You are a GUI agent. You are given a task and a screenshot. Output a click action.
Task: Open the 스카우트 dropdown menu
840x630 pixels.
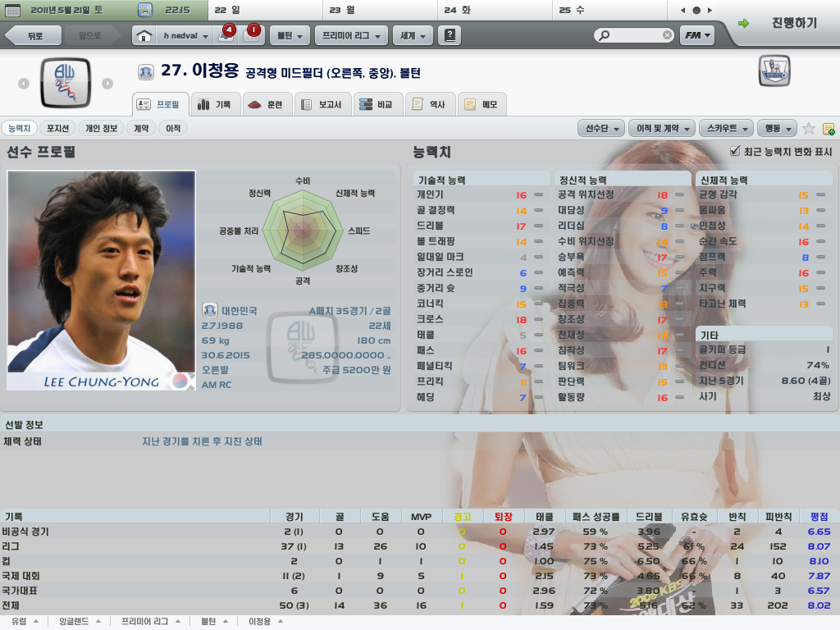728,129
